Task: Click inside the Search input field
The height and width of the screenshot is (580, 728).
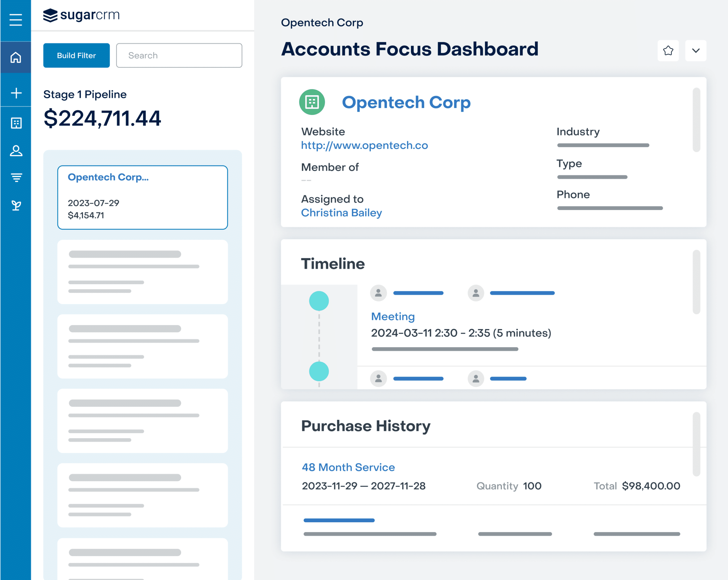Action: point(179,55)
